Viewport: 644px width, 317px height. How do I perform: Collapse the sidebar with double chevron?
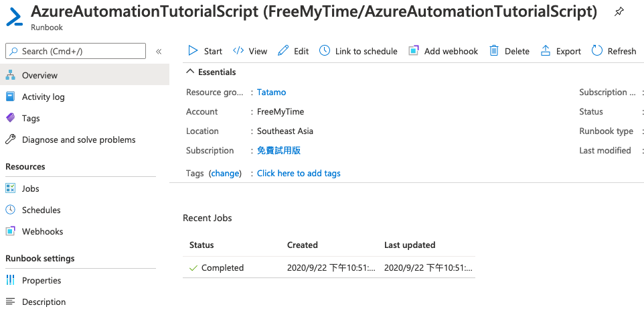click(x=159, y=52)
